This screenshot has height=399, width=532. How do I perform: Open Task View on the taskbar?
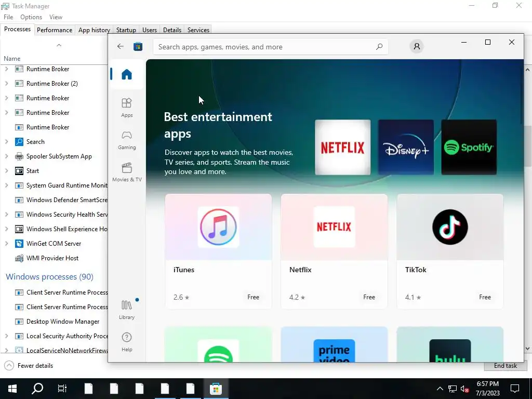62,389
